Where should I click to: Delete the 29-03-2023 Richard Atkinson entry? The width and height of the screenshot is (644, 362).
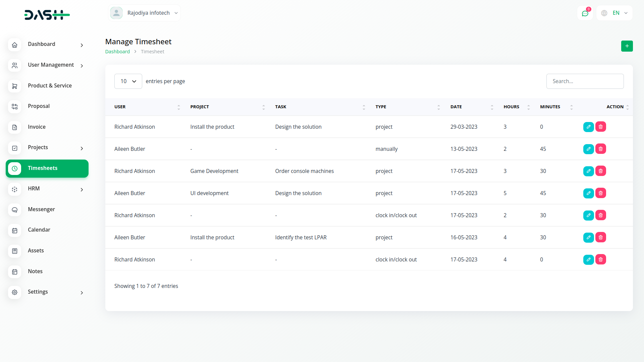coord(600,127)
